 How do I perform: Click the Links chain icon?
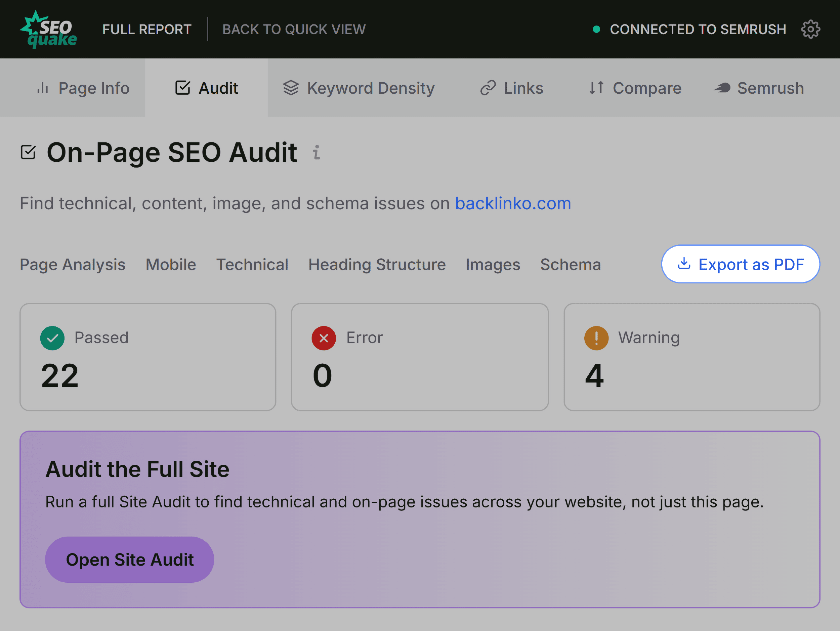[x=488, y=88]
